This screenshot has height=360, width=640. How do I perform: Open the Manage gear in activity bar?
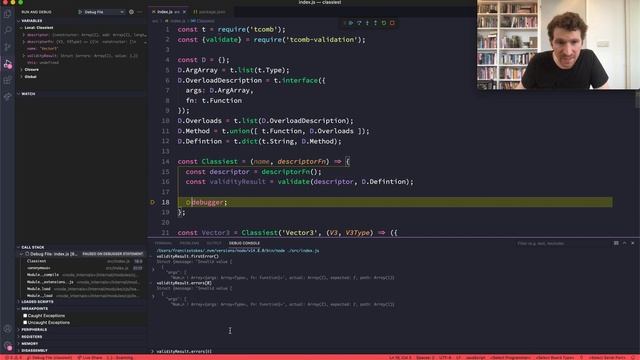pos(7,346)
